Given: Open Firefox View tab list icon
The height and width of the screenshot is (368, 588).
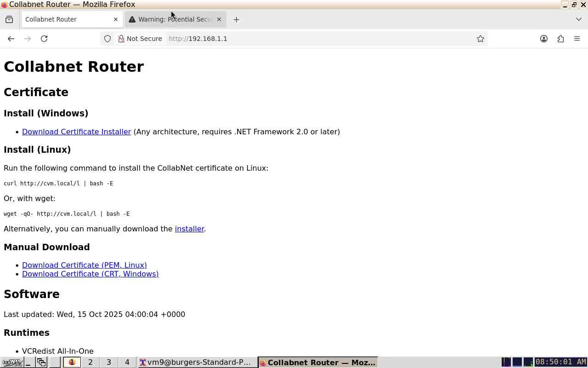Looking at the screenshot, I should 9,19.
